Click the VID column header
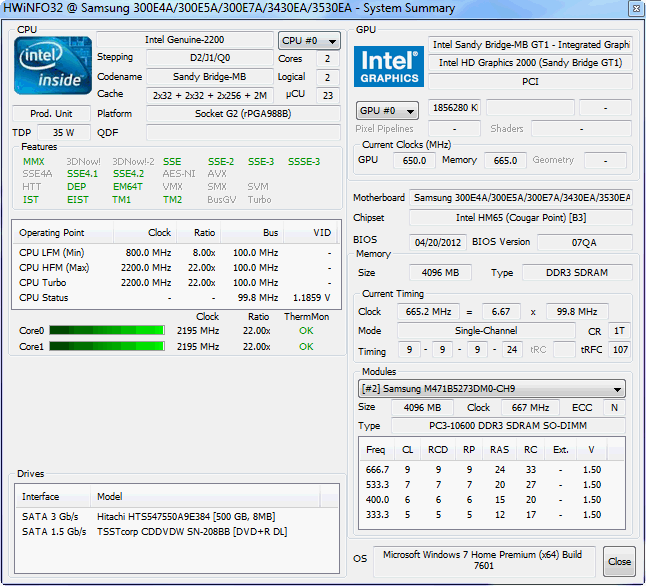This screenshot has width=646, height=586. (x=310, y=233)
